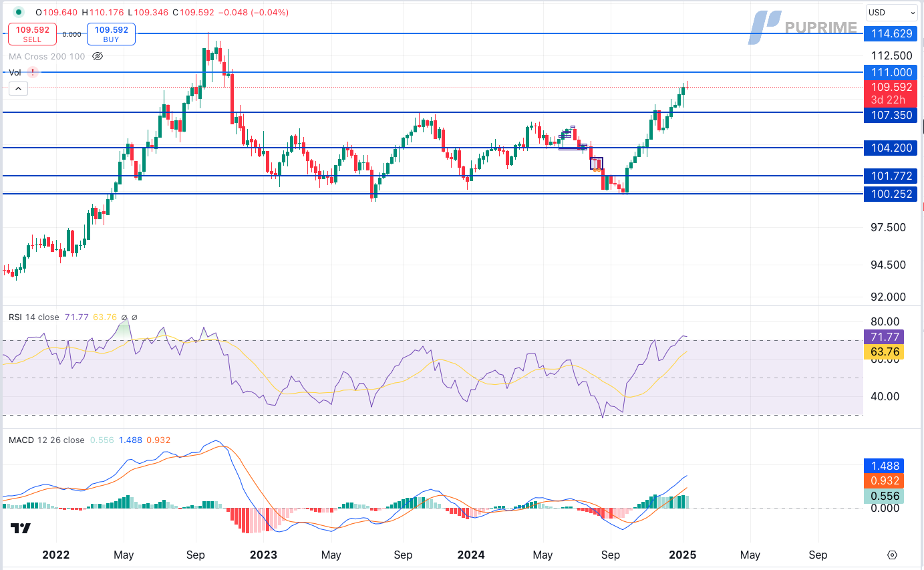Click the second null symbol in RSI legend
Viewport: 924px width, 570px height.
(134, 317)
